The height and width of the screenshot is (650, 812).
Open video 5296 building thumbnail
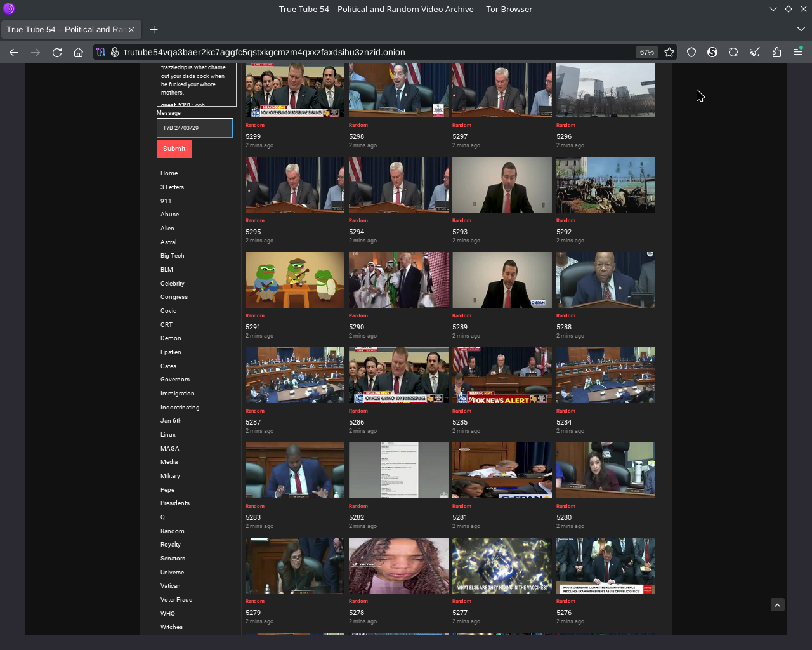(606, 90)
